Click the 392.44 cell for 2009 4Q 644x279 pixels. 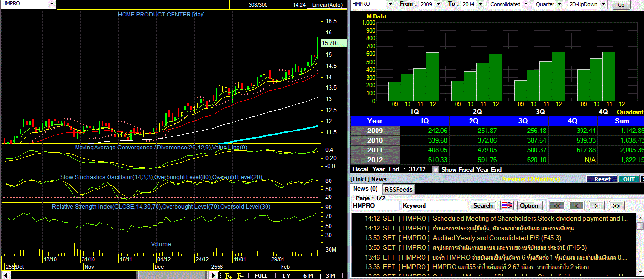[573, 131]
